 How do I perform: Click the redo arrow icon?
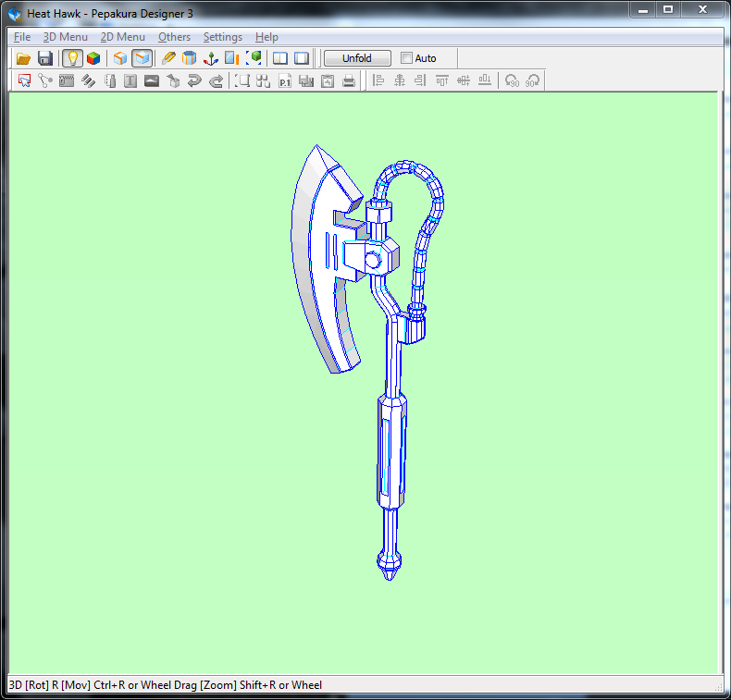tap(216, 80)
